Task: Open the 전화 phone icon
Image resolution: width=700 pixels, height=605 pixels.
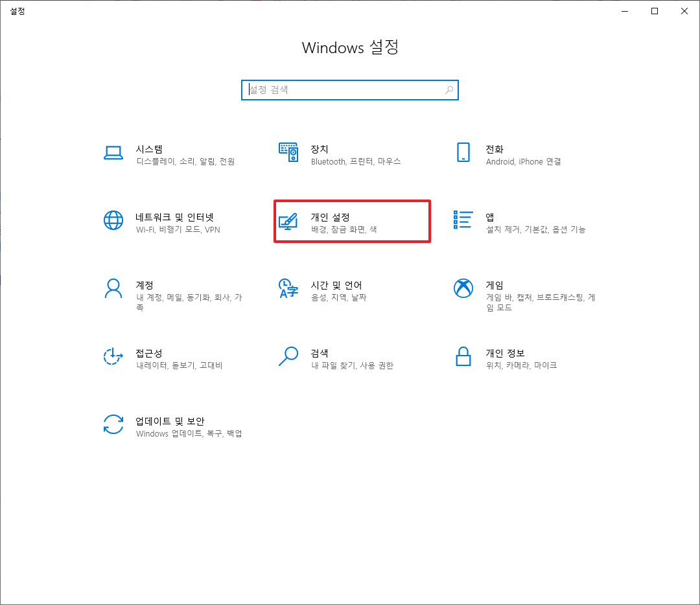Action: [x=463, y=153]
